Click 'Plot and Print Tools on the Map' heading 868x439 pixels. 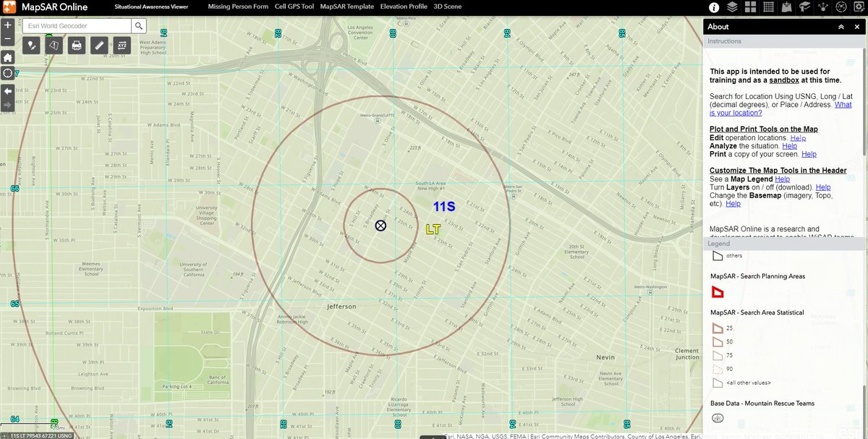(x=764, y=129)
